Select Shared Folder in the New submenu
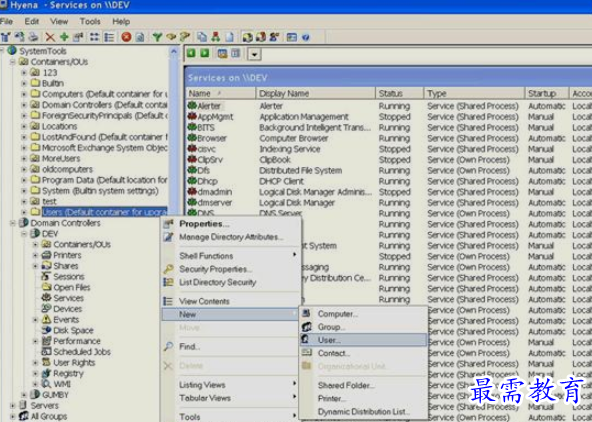The width and height of the screenshot is (592, 422). click(x=364, y=385)
